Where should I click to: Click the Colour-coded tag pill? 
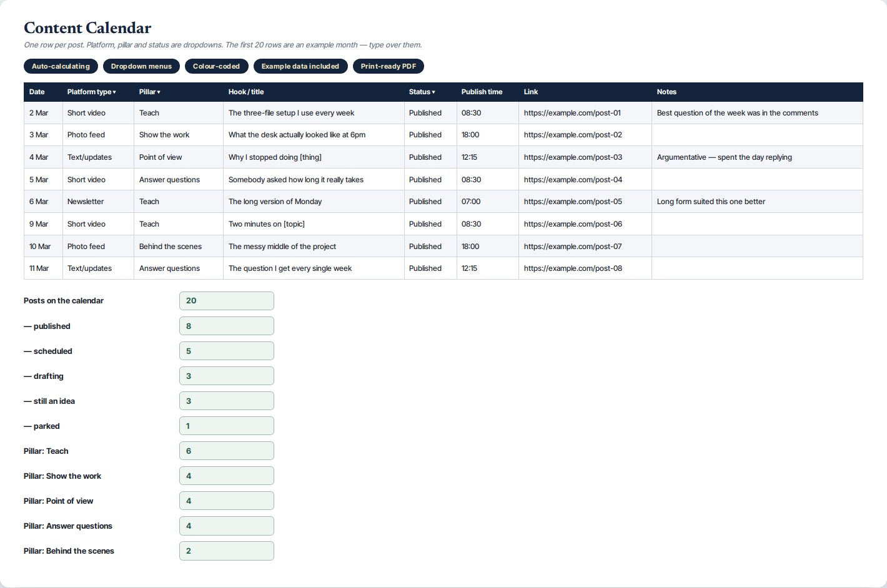click(216, 66)
